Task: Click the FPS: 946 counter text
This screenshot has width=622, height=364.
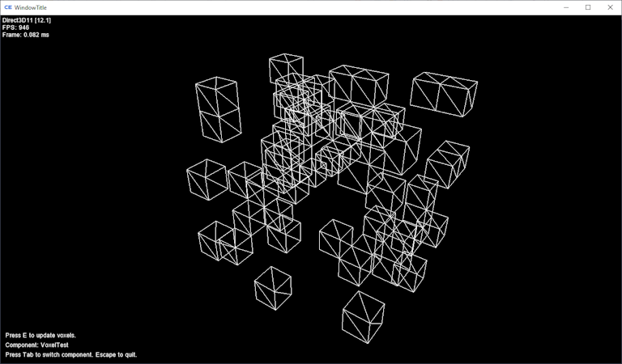Action: click(x=16, y=28)
